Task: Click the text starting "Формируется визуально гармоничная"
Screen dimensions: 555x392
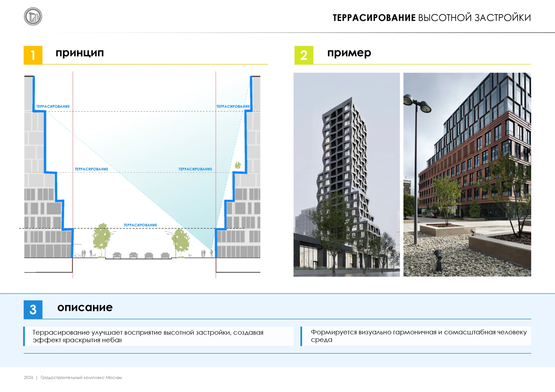Action: 419,336
